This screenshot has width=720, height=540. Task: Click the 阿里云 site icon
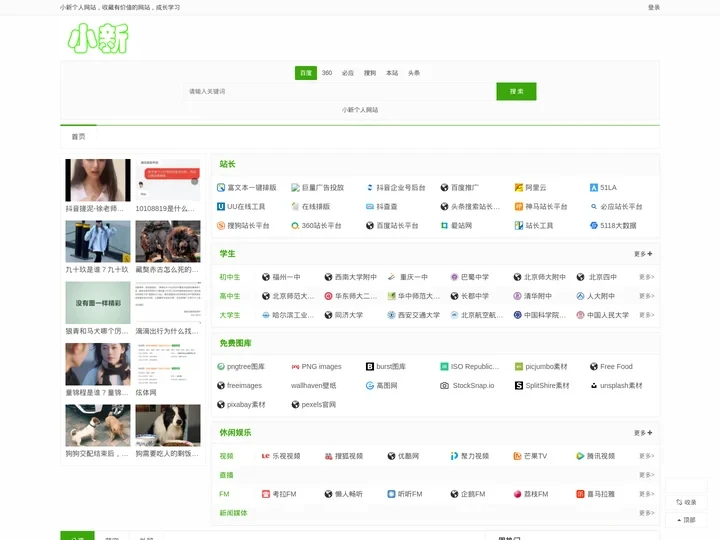click(518, 187)
